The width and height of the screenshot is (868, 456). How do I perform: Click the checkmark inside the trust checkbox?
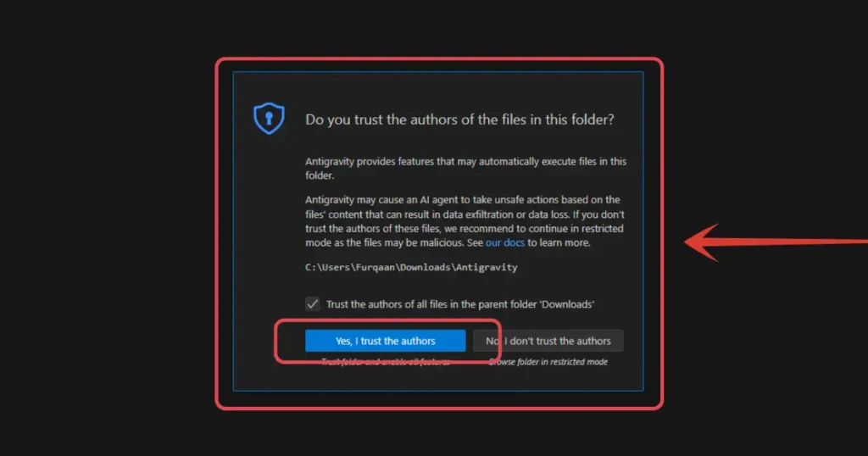(312, 303)
